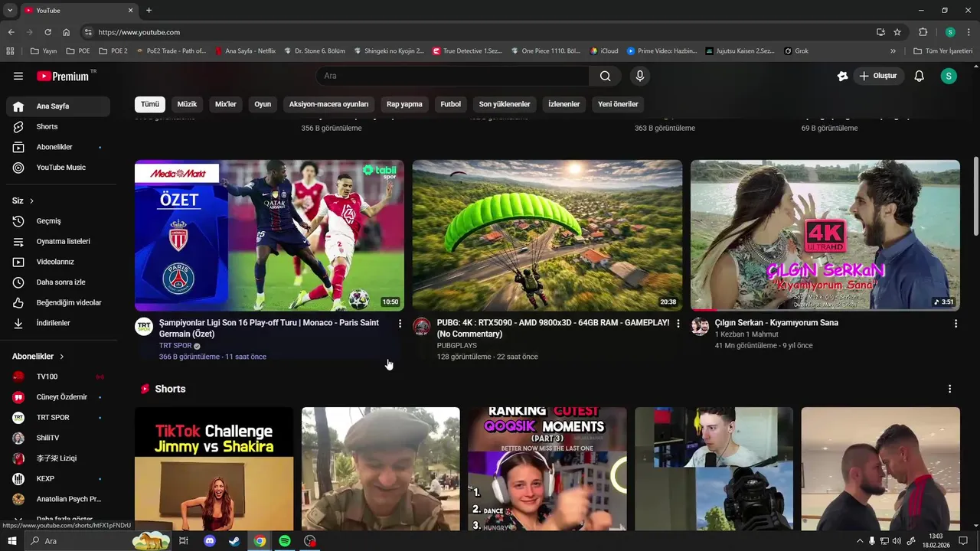Open the YouTube hamburger guide menu
This screenshot has height=551, width=980.
[x=18, y=76]
